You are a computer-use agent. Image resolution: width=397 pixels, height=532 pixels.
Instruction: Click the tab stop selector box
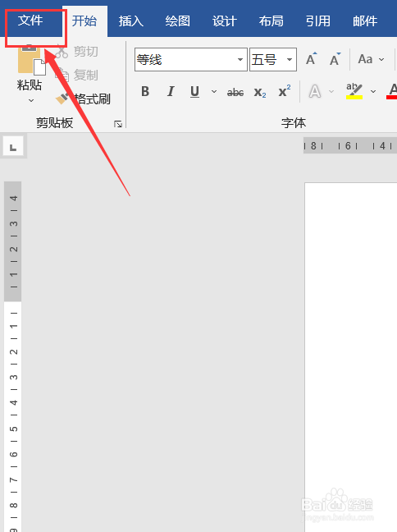(x=13, y=147)
